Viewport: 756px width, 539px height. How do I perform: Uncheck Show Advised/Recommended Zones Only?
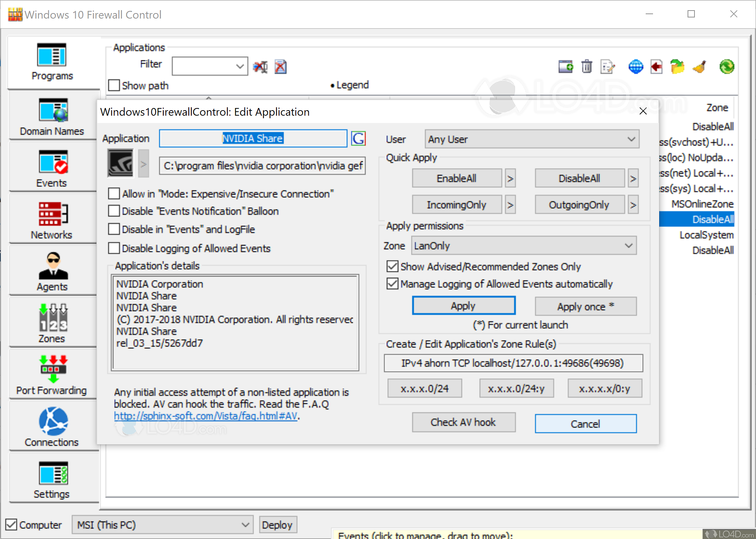coord(392,266)
